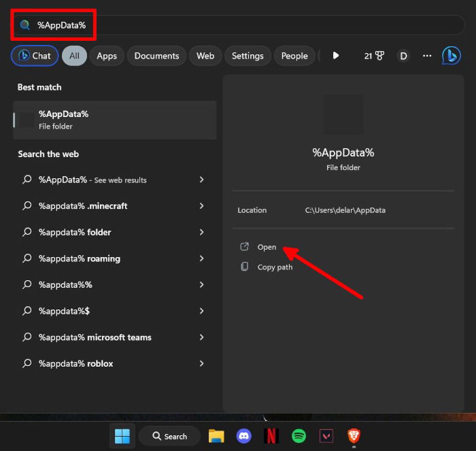Switch to the Web filter
Image resolution: width=476 pixels, height=451 pixels.
[x=205, y=56]
